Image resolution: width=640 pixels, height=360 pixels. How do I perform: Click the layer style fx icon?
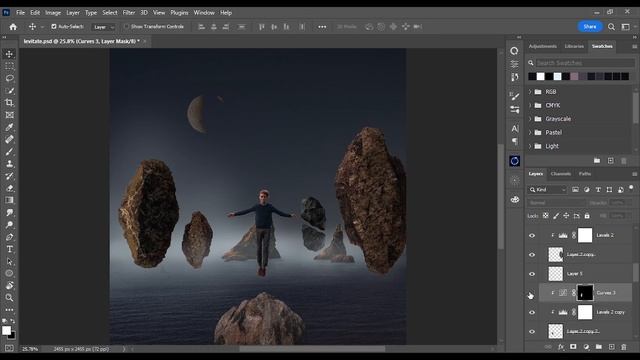click(x=561, y=347)
